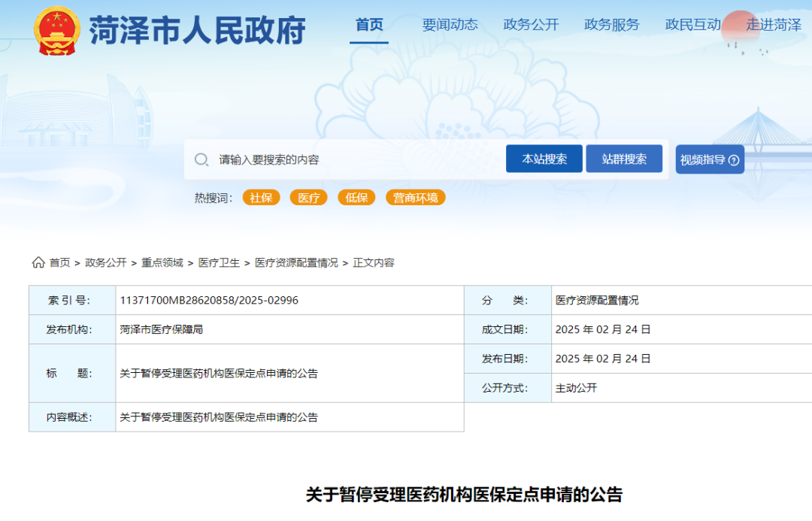Open the 首页 navigation tab
812x521 pixels.
pyautogui.click(x=369, y=25)
